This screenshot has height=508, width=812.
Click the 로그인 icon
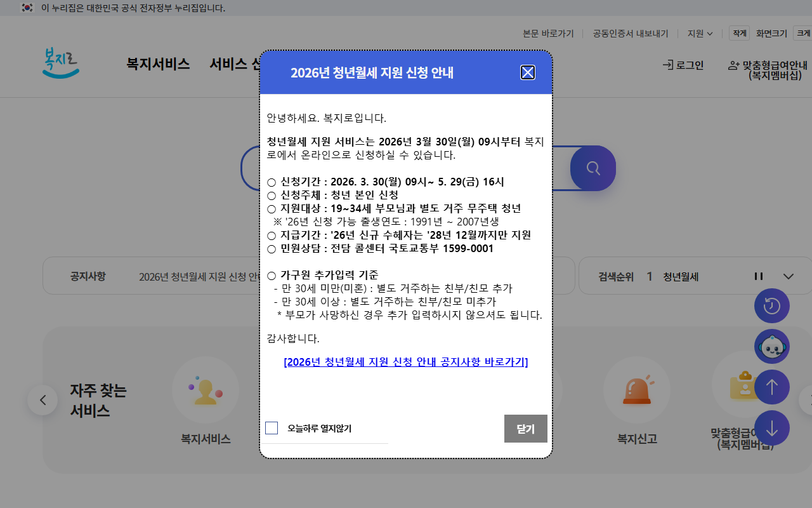[x=683, y=65]
